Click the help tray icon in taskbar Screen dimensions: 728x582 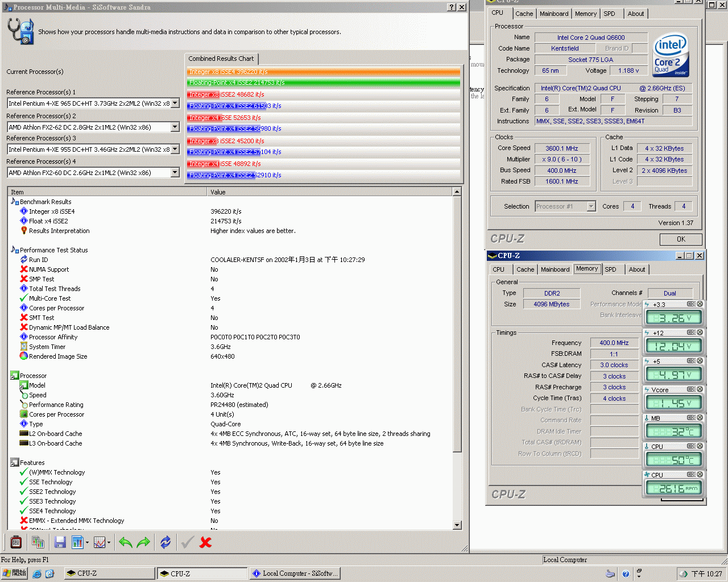click(626, 574)
